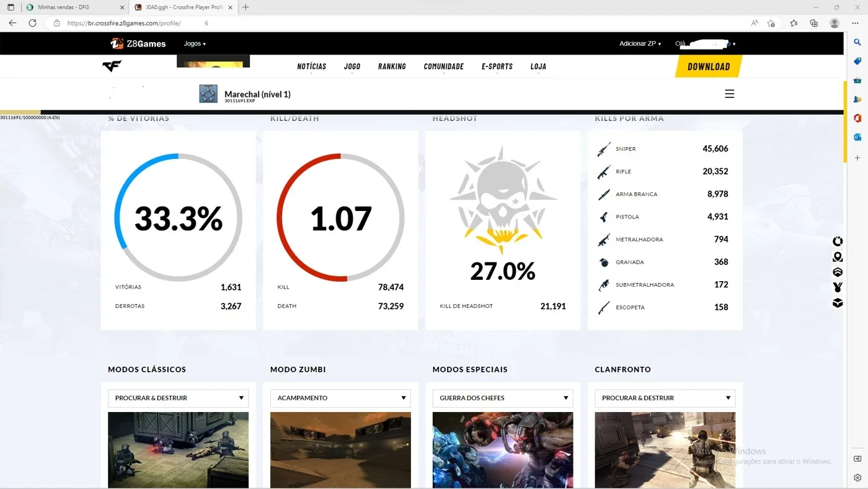Click the Clanfronto map thumbnail
This screenshot has width=868, height=489.
click(665, 451)
